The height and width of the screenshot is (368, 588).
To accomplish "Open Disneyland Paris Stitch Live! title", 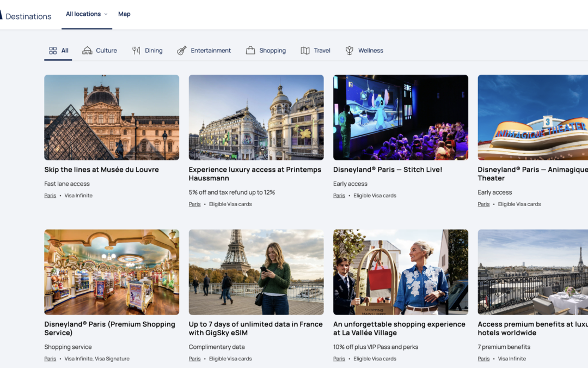I will [x=388, y=170].
